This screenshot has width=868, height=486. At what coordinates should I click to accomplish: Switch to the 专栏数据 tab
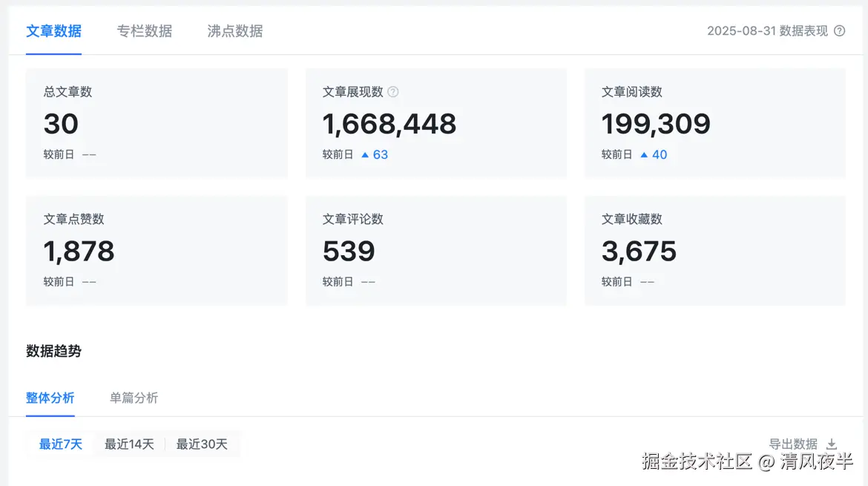(x=145, y=31)
